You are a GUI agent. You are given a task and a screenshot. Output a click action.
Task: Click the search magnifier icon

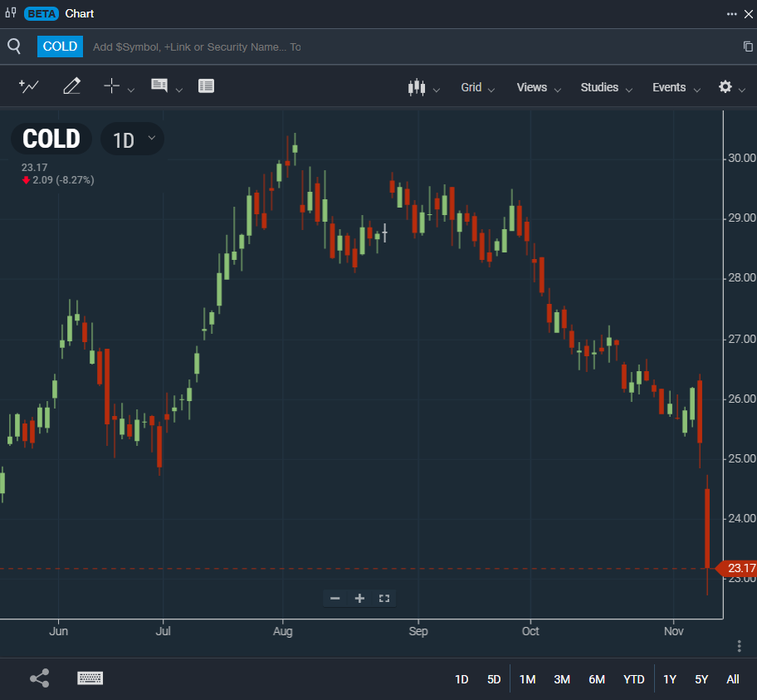(x=14, y=47)
